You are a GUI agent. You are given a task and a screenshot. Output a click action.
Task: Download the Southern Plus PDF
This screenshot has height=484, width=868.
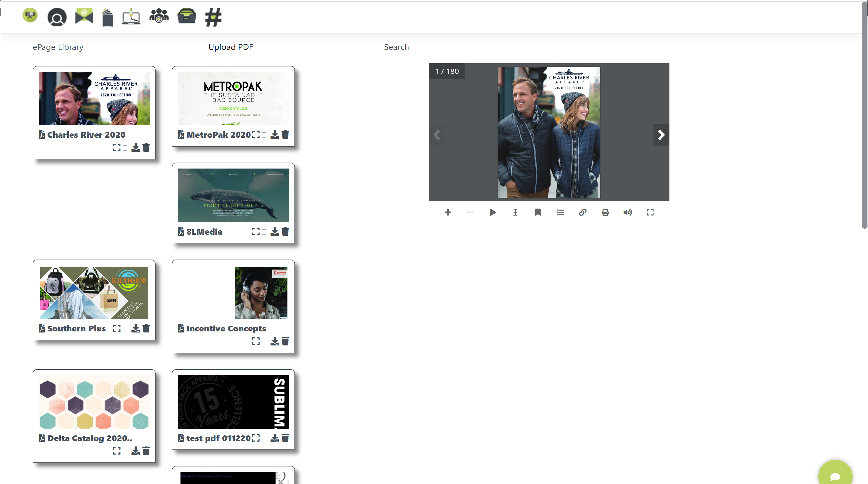pos(135,328)
